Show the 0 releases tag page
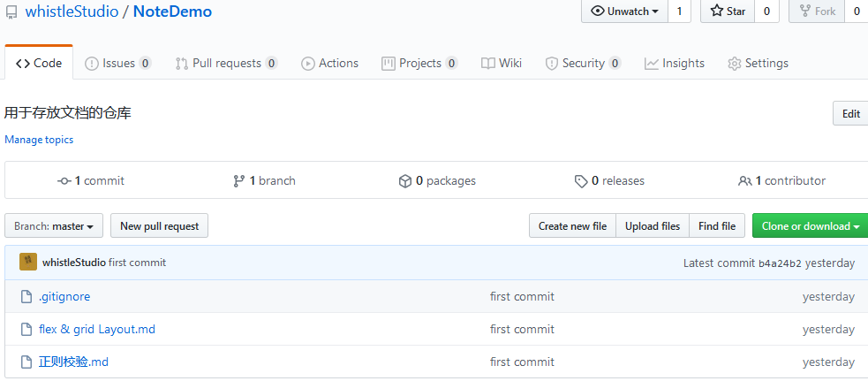 point(609,181)
